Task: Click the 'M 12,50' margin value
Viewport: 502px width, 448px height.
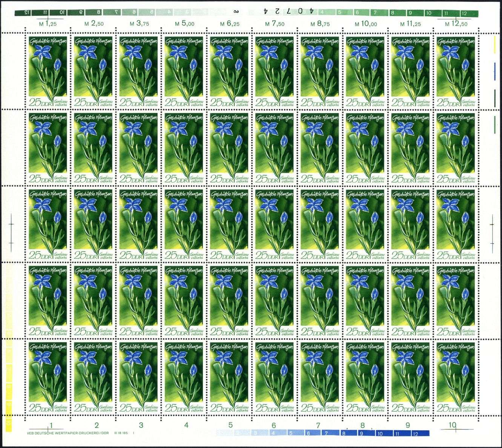Action: click(456, 24)
